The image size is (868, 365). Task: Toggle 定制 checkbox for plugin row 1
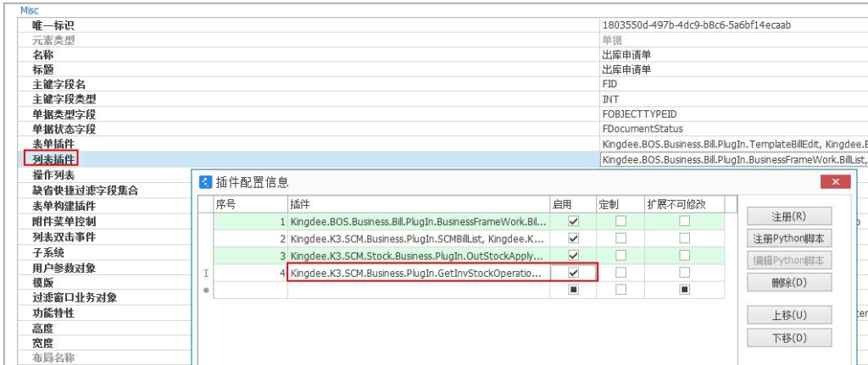pyautogui.click(x=621, y=222)
